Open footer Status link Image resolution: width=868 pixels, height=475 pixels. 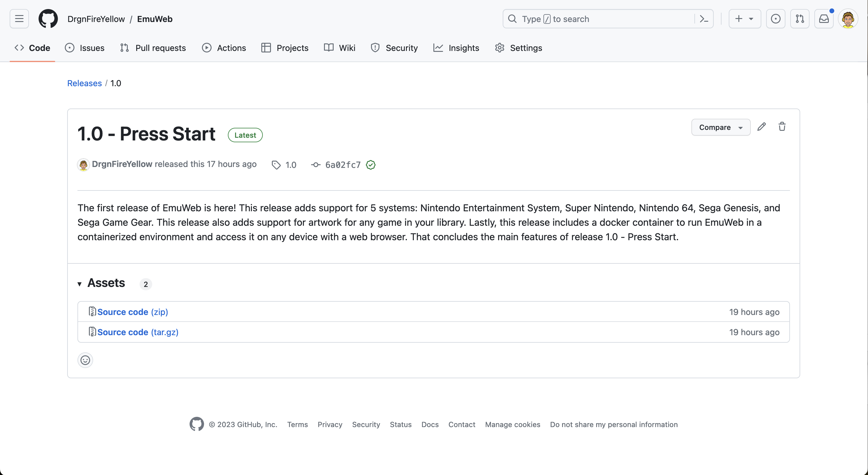[x=401, y=424]
